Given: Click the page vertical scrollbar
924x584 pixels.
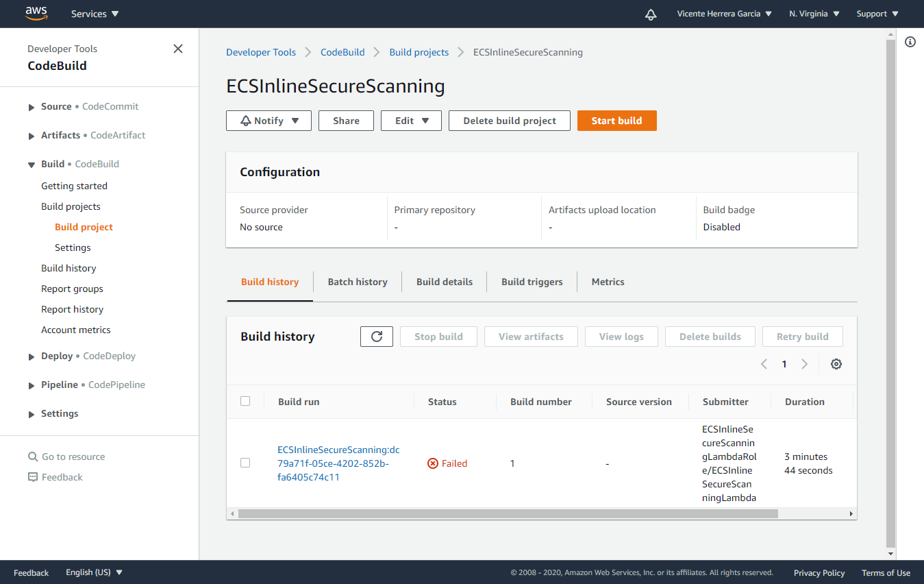Looking at the screenshot, I should pos(890,293).
